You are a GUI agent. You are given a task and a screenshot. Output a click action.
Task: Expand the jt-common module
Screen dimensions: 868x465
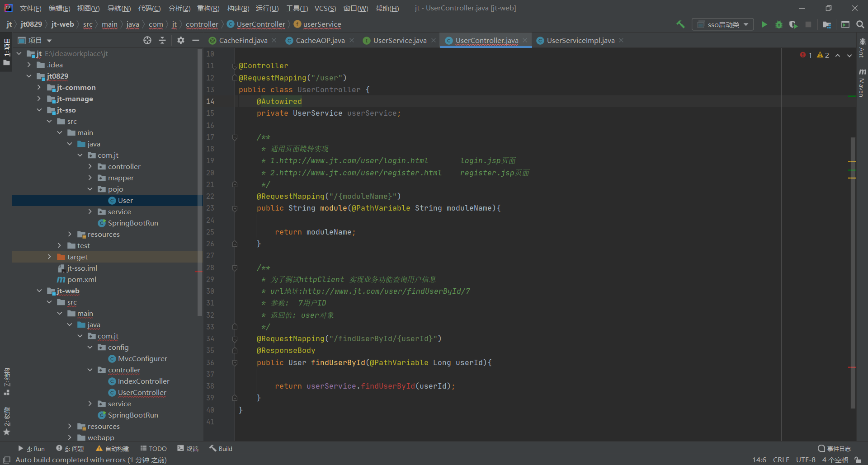[39, 87]
